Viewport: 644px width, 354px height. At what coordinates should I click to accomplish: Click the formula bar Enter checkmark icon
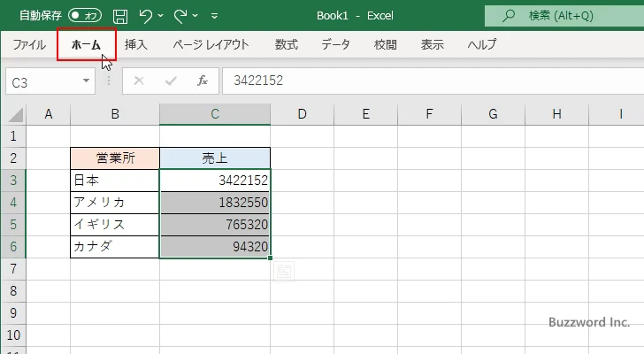(171, 81)
